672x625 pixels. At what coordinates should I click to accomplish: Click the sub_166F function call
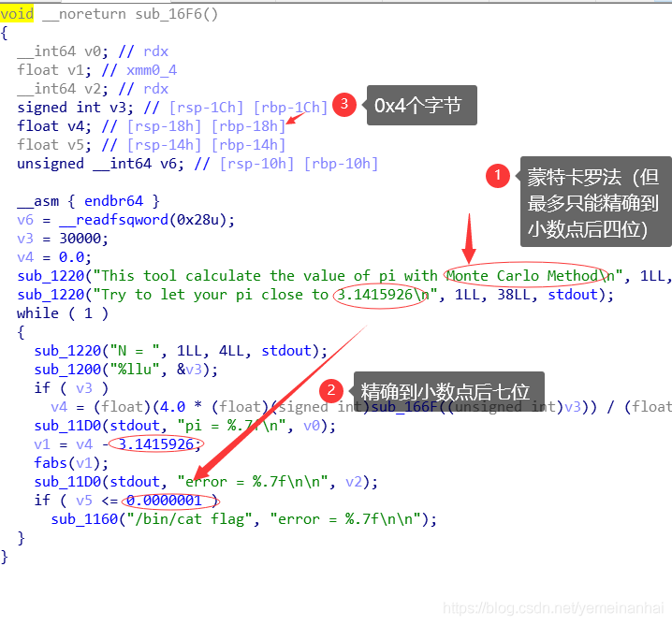point(404,407)
